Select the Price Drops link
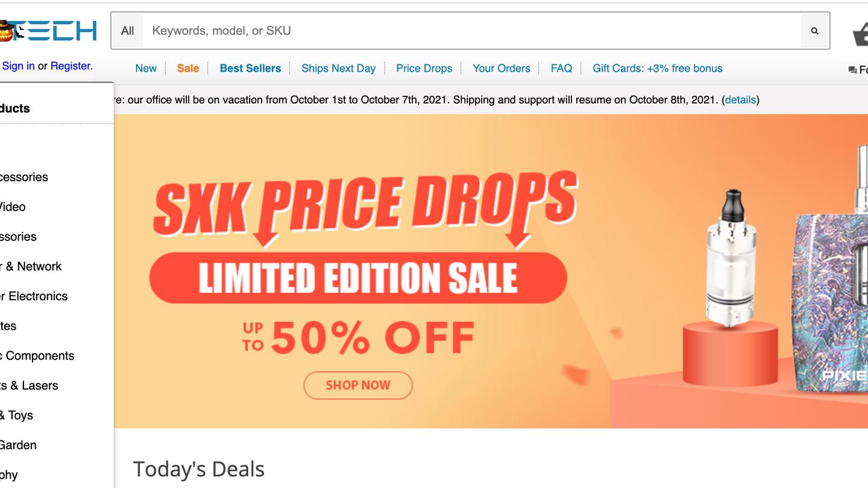The image size is (868, 488). (x=424, y=68)
